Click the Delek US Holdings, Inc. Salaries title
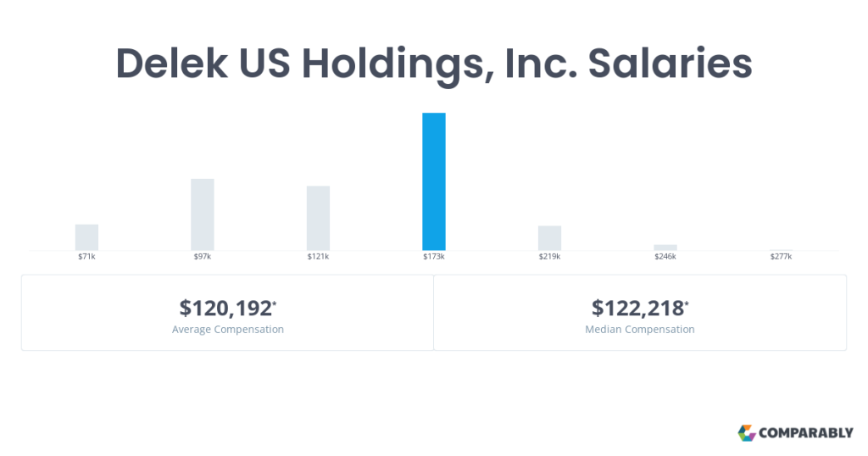Image resolution: width=868 pixels, height=456 pixels. (434, 64)
